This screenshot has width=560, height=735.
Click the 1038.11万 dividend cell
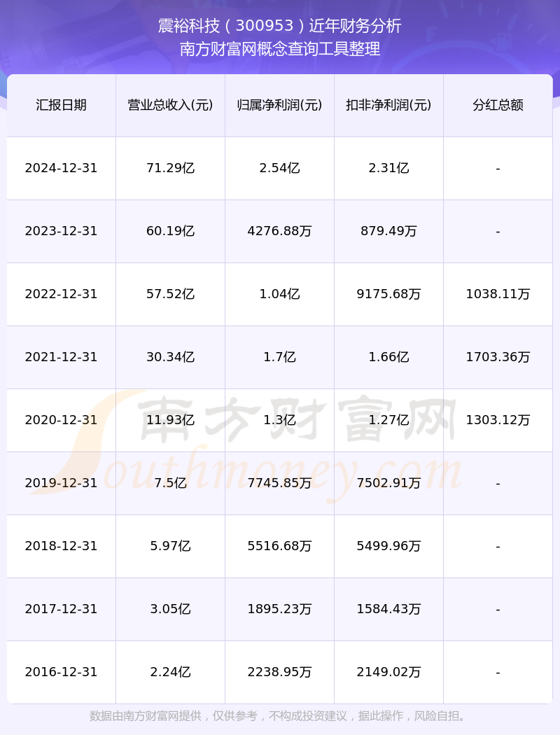point(498,294)
